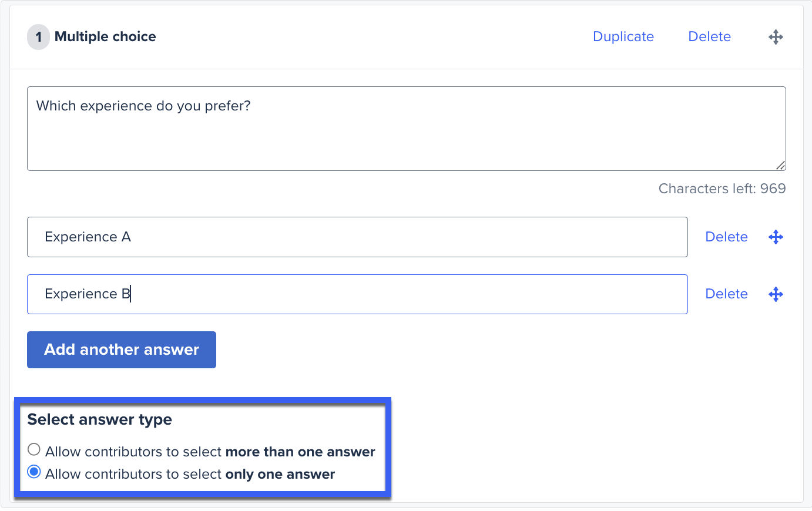Click the move icon beside Experience A

tap(776, 237)
